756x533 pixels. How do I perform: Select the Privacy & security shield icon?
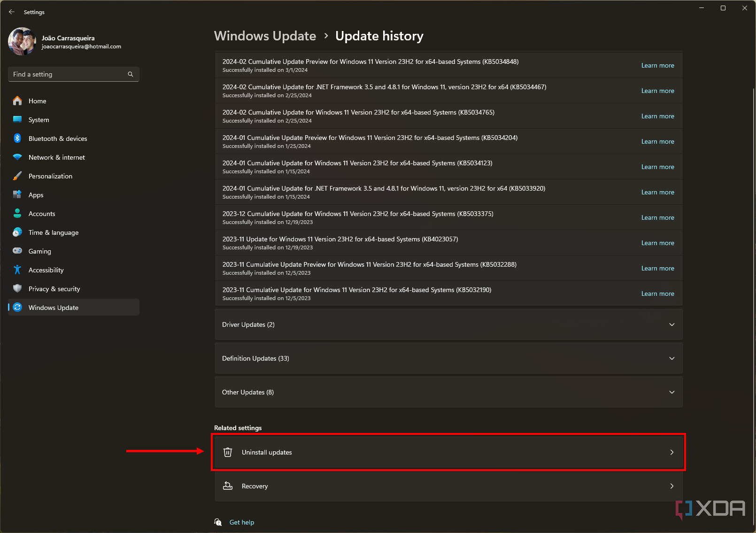17,288
